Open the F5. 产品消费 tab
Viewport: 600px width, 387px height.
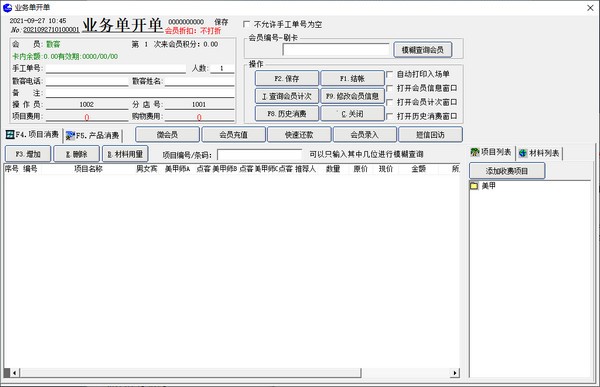coord(93,136)
